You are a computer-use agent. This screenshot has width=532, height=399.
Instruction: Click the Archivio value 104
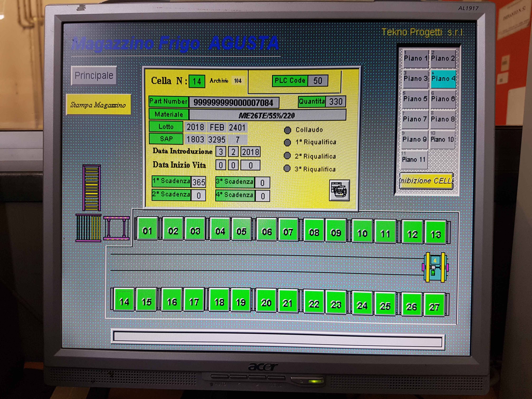coord(238,81)
